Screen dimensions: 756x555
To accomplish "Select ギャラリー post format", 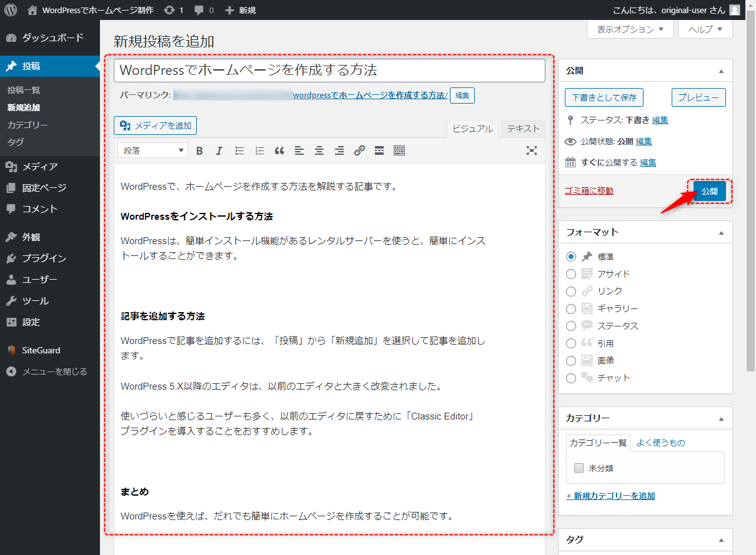I will pyautogui.click(x=570, y=308).
